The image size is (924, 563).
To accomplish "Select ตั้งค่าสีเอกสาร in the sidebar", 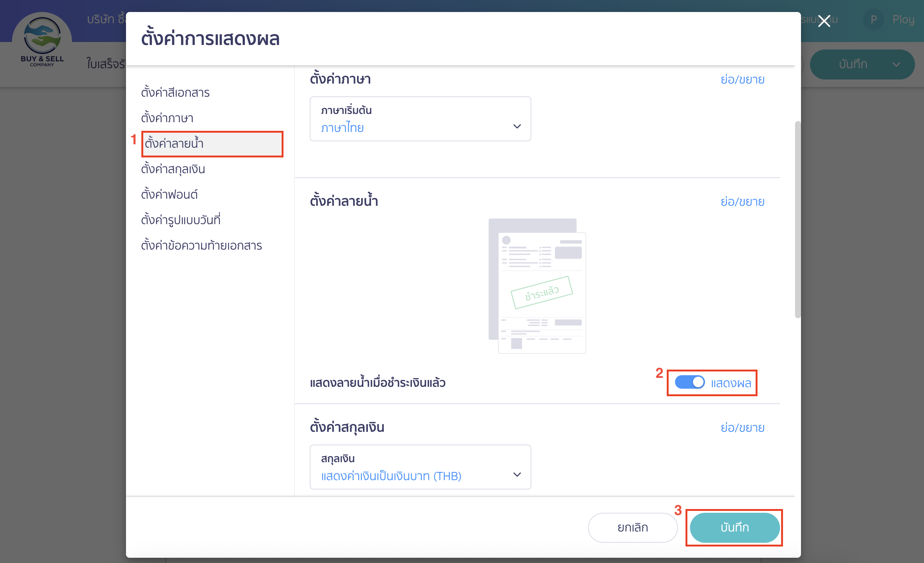I will pos(176,92).
